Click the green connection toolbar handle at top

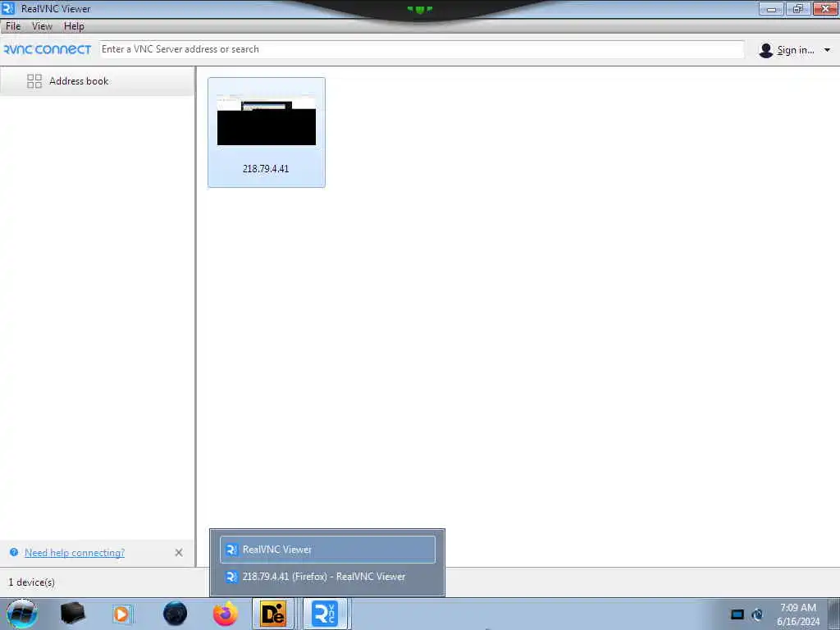420,9
